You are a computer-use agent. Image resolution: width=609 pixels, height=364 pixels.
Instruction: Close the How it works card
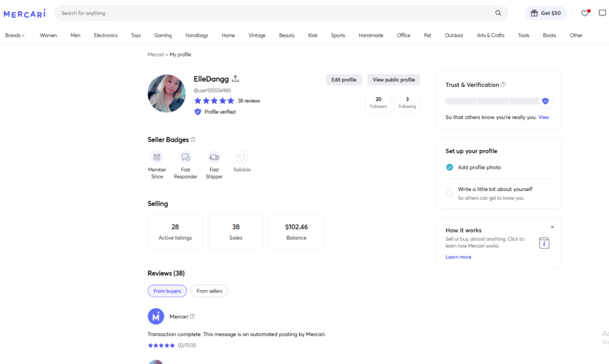(553, 227)
